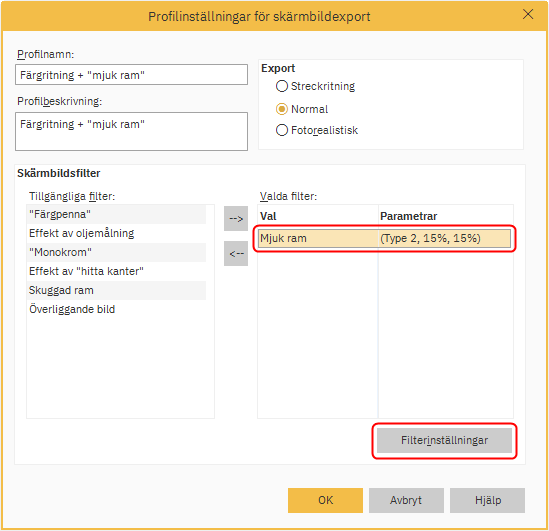Image resolution: width=549 pixels, height=531 pixels.
Task: Click the Parametrar column header
Action: pyautogui.click(x=446, y=216)
